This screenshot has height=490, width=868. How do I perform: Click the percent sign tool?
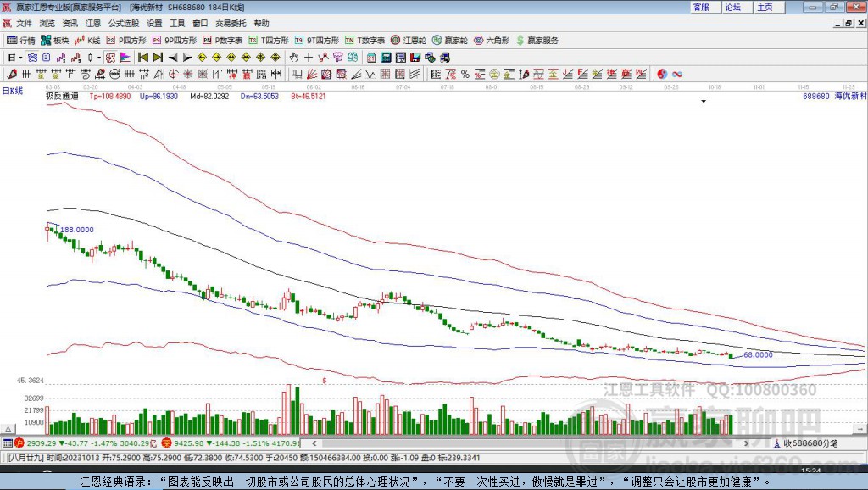pos(465,75)
